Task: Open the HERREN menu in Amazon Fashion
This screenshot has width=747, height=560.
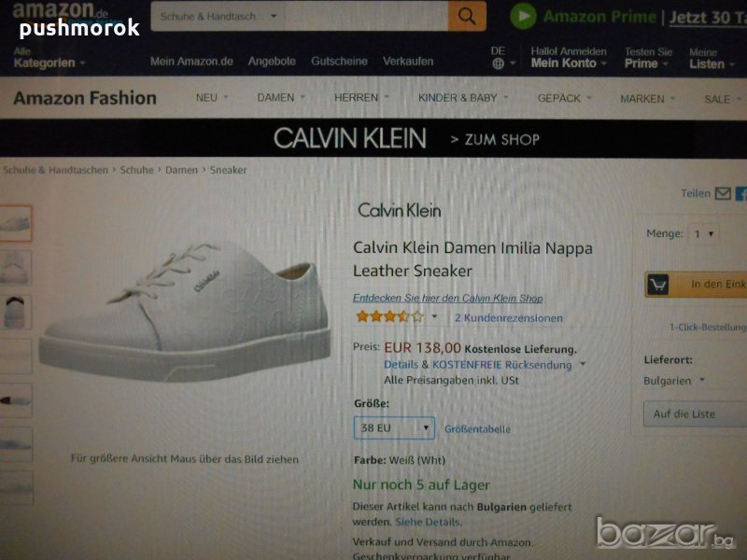Action: [361, 98]
